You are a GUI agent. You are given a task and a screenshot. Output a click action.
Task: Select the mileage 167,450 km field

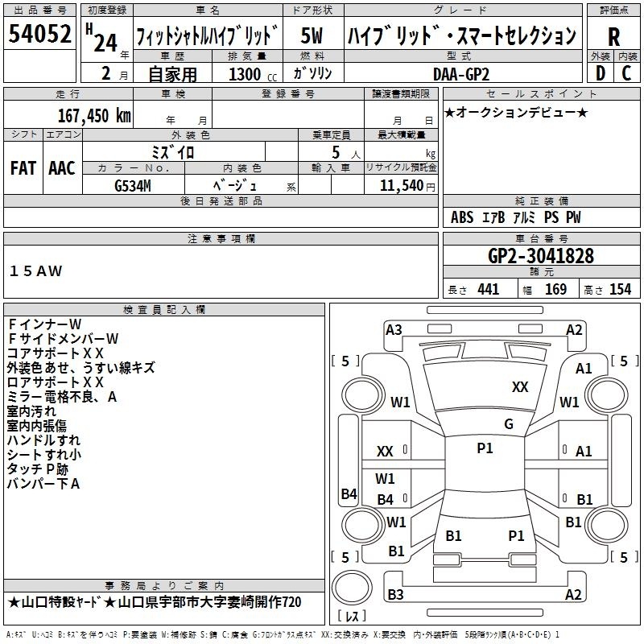[95, 115]
